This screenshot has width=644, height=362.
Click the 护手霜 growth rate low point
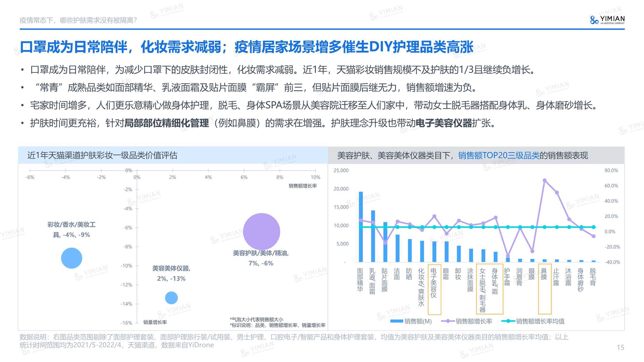coord(508,256)
